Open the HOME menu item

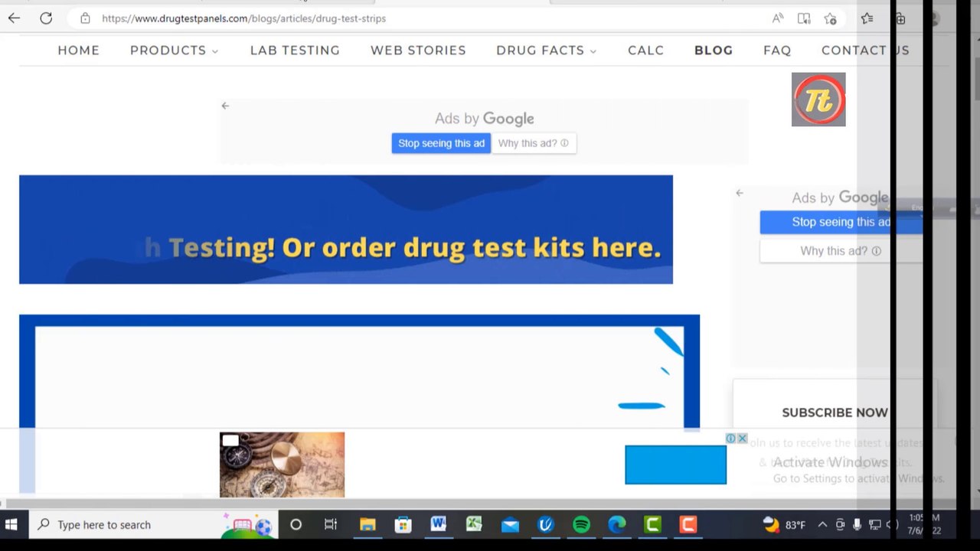[79, 51]
